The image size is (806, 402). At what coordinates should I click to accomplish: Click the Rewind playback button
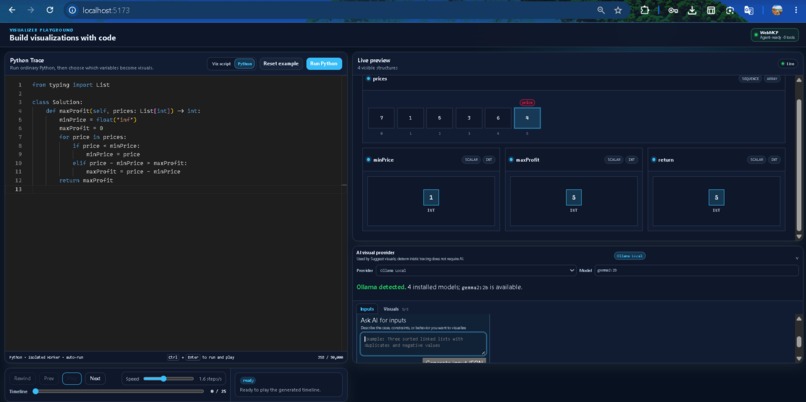click(x=23, y=378)
